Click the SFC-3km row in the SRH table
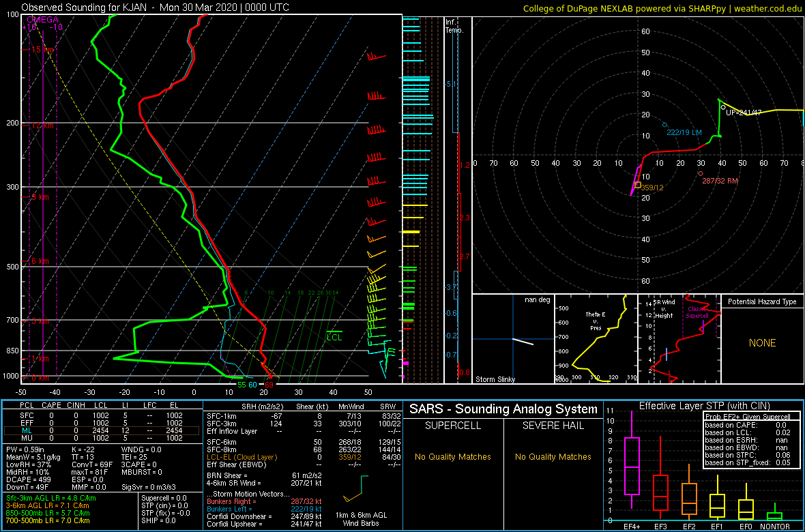Image resolution: width=805 pixels, height=532 pixels. click(x=303, y=423)
